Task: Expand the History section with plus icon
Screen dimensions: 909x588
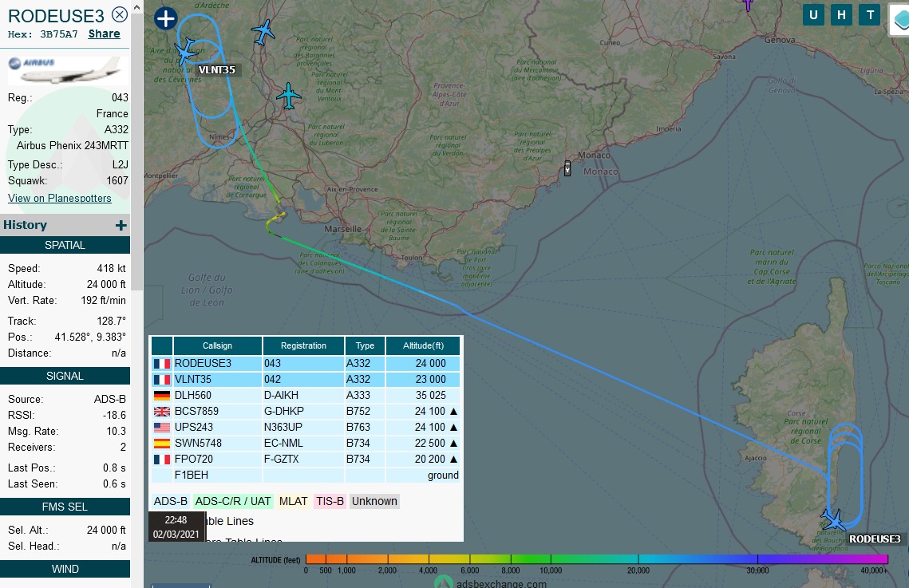Action: pyautogui.click(x=121, y=226)
